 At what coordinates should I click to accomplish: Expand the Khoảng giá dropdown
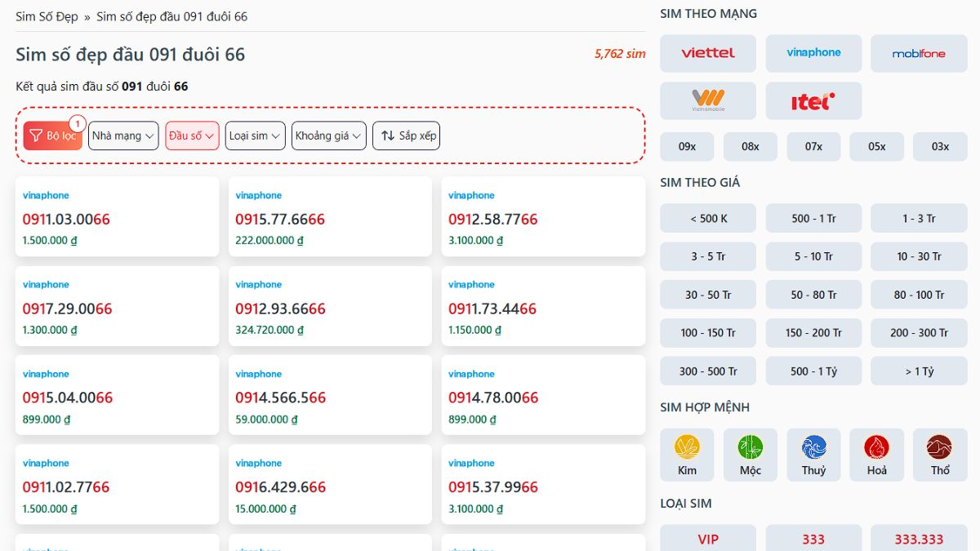[x=328, y=136]
